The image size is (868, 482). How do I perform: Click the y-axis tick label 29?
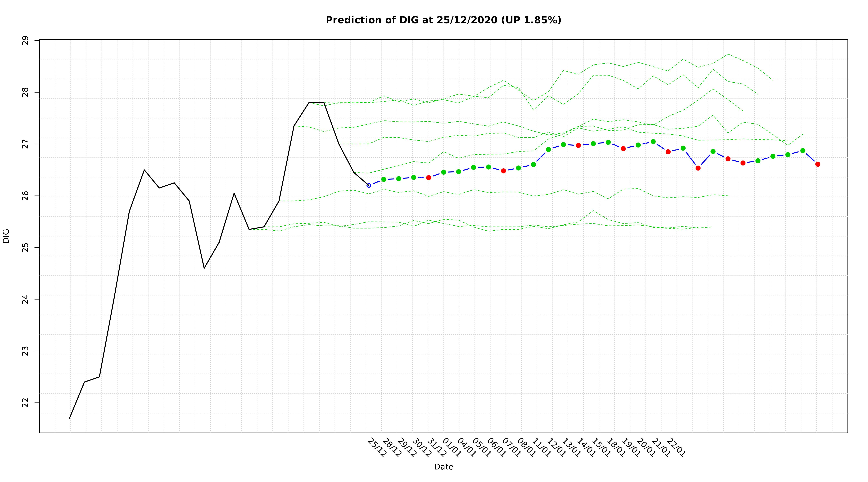pos(25,40)
